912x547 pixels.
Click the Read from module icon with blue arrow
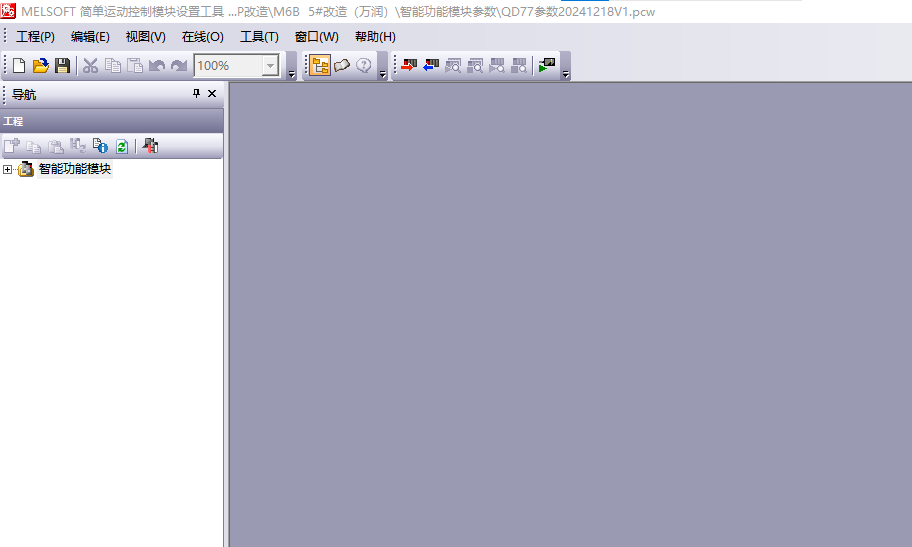pos(431,66)
